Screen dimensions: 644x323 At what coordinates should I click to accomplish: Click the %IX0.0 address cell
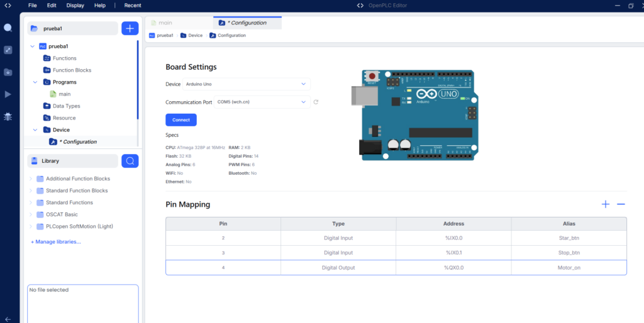(454, 238)
